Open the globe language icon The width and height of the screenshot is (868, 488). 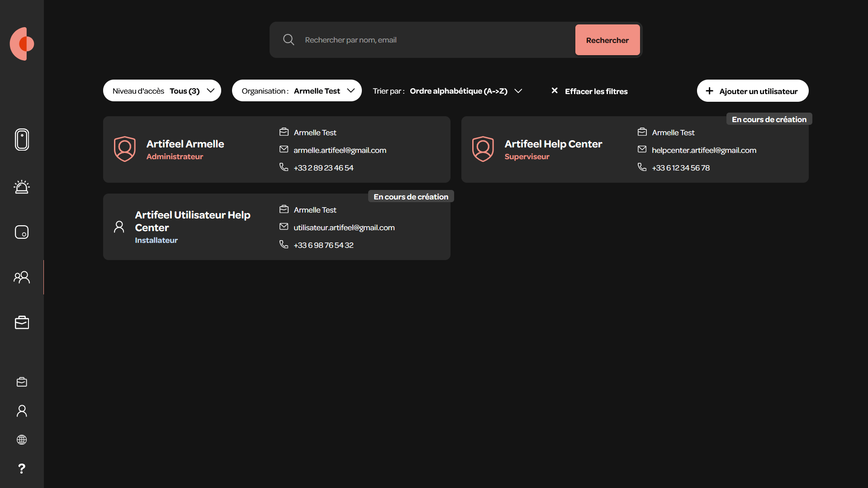(x=22, y=440)
